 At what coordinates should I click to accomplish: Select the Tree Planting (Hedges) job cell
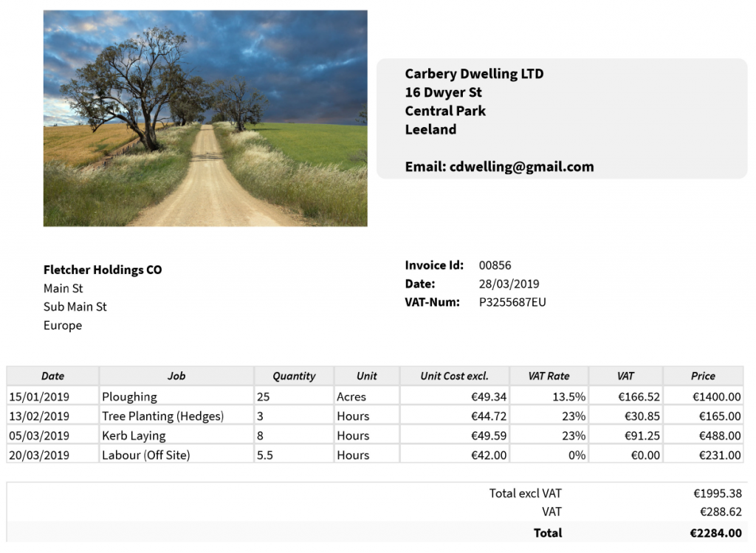click(176, 416)
